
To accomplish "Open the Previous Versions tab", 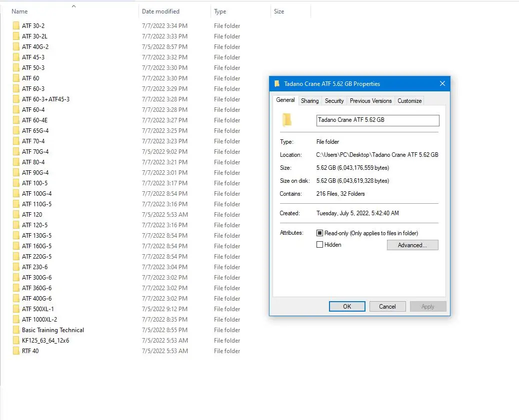I will (x=370, y=101).
